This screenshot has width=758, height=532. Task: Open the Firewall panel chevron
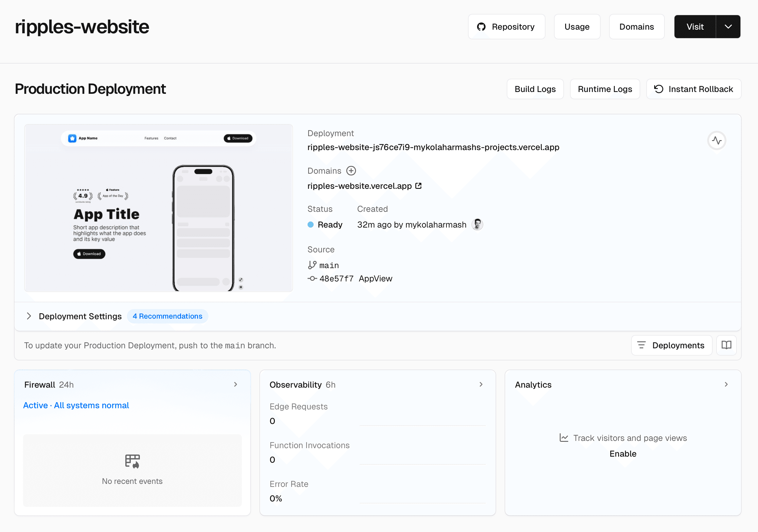click(x=236, y=385)
